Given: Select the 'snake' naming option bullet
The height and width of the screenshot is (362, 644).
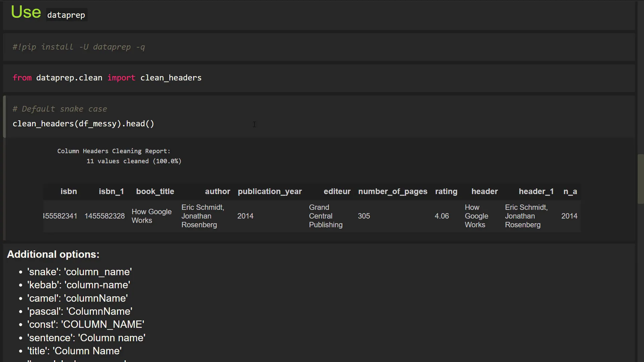Looking at the screenshot, I should [79, 272].
